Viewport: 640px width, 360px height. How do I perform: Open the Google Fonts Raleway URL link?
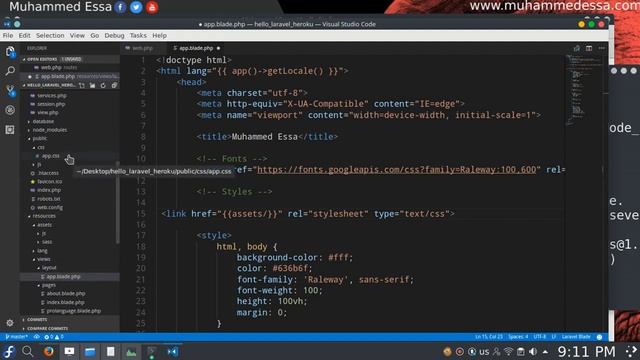396,169
